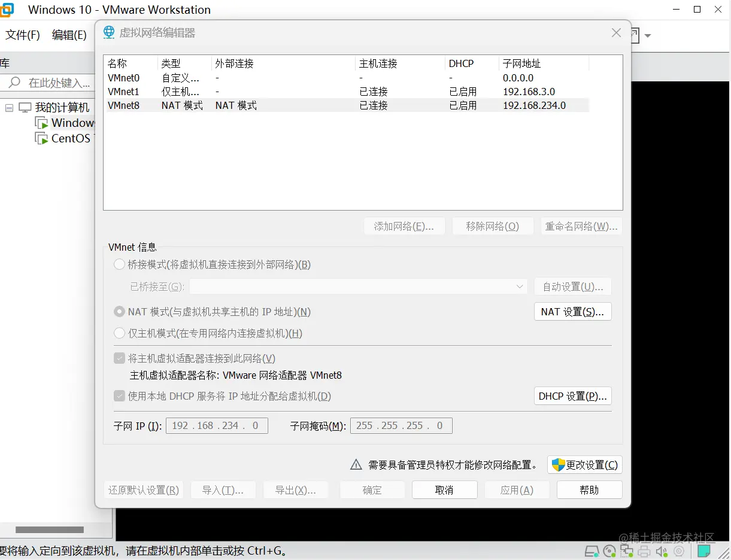Click the 子网掩码 address field

point(401,426)
